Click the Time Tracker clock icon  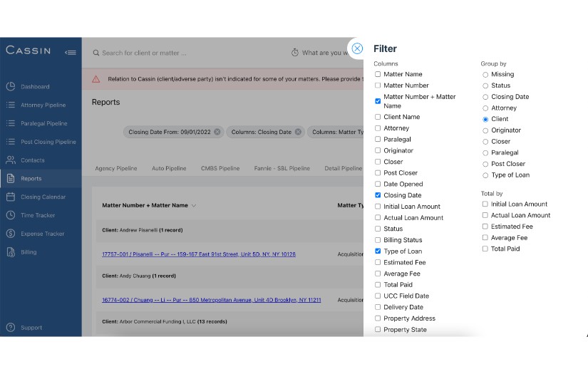(x=11, y=214)
